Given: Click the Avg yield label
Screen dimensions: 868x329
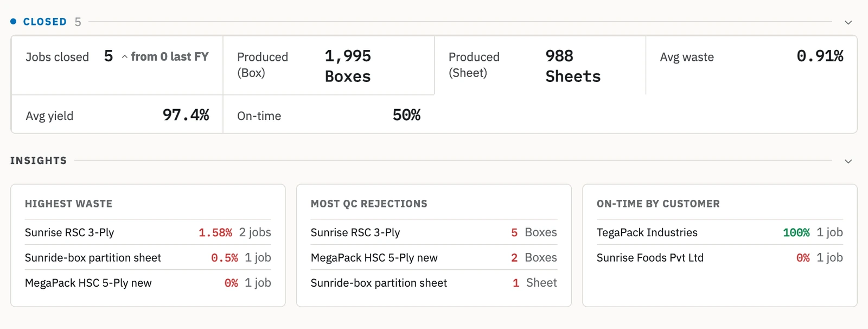Looking at the screenshot, I should (49, 116).
